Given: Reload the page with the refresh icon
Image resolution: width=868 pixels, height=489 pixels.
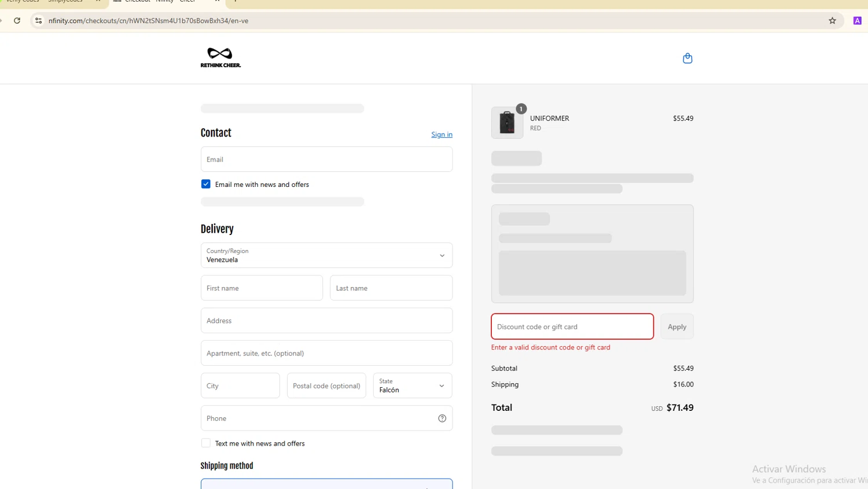Looking at the screenshot, I should pyautogui.click(x=17, y=21).
